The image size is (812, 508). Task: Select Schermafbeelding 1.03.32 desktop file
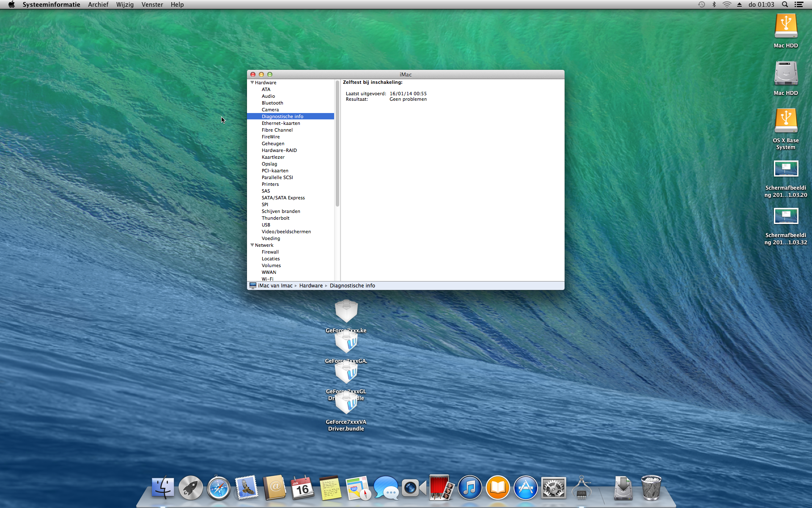point(786,217)
